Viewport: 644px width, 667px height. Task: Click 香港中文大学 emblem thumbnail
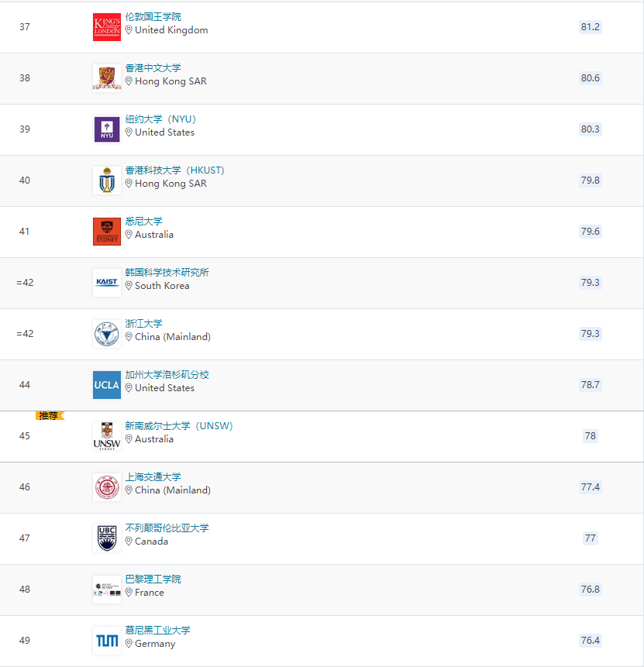[x=106, y=78]
